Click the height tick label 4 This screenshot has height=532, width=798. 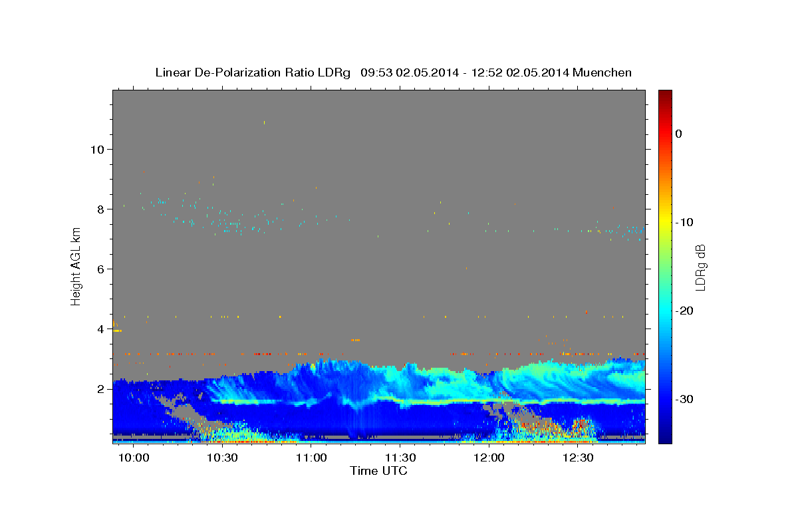pos(100,329)
